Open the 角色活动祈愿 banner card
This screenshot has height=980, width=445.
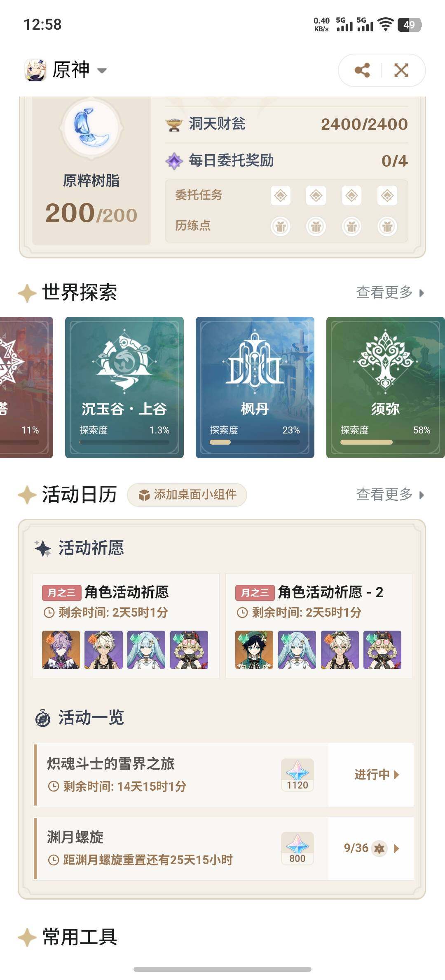click(126, 626)
